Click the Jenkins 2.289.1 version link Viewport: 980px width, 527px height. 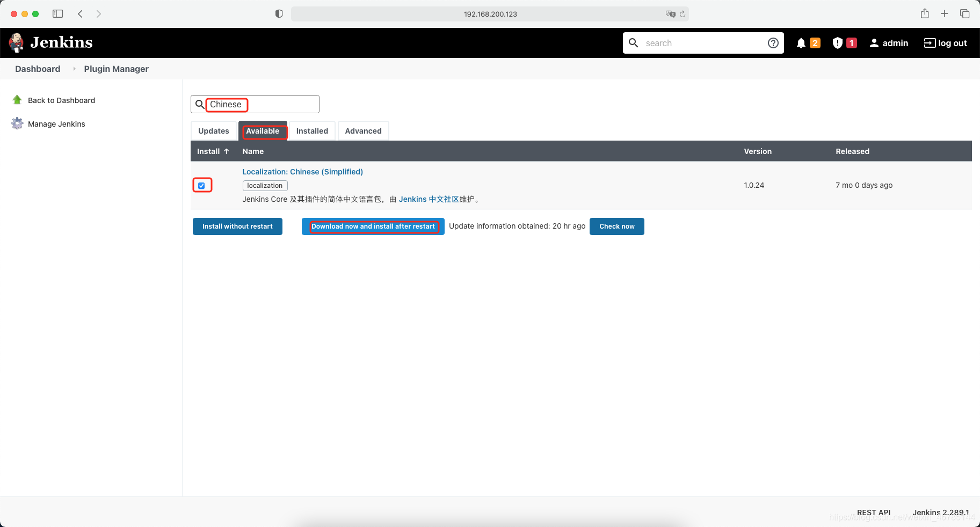(941, 513)
